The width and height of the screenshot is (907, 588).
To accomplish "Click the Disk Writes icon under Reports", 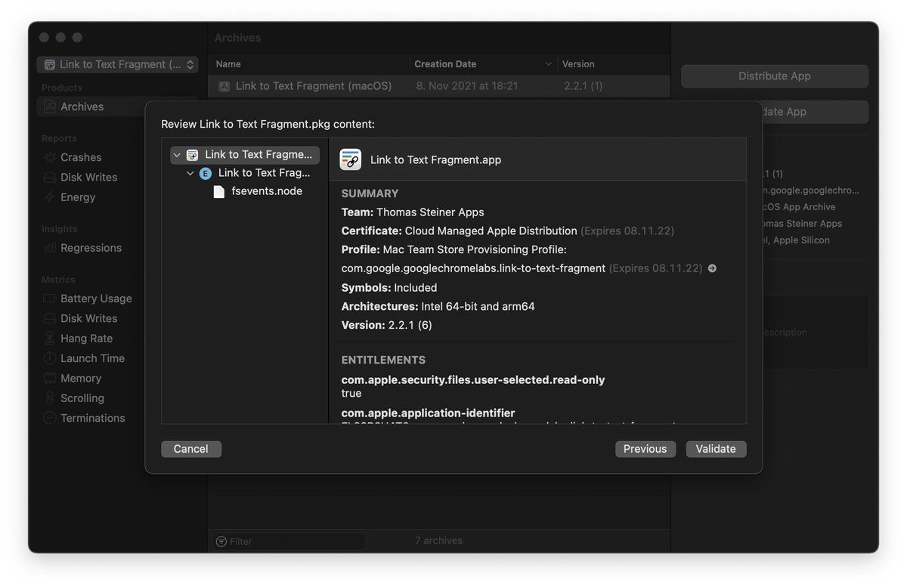I will point(50,178).
